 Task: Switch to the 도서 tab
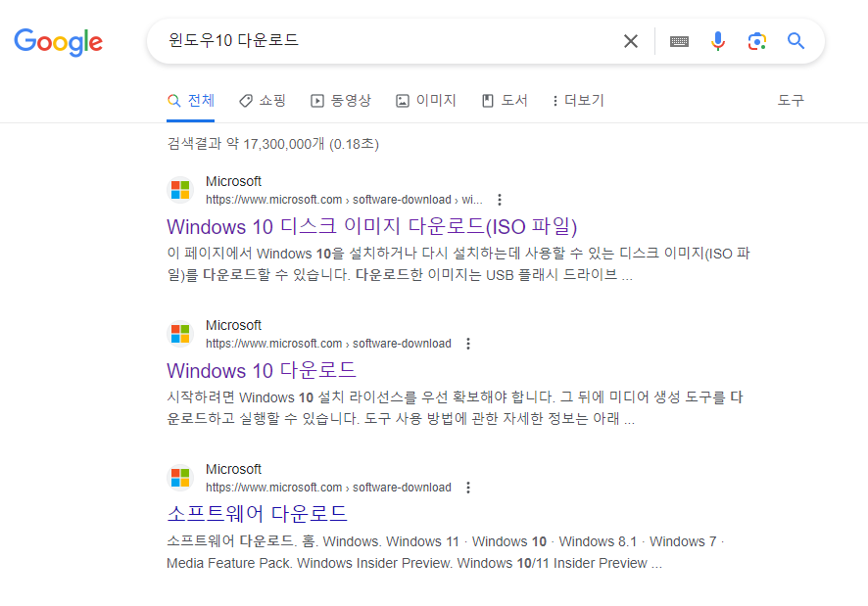505,101
